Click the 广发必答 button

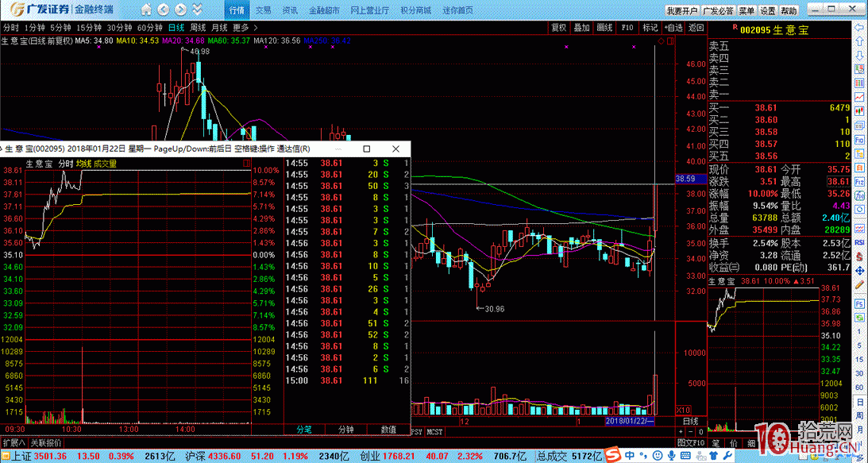(x=718, y=10)
